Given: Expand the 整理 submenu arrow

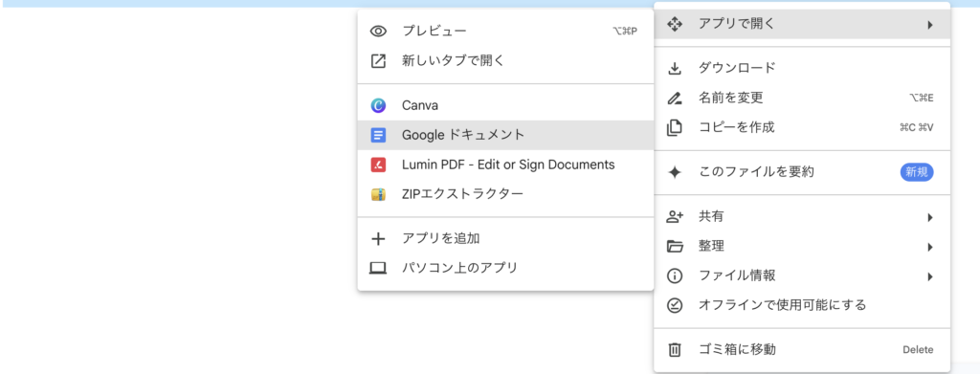Looking at the screenshot, I should 930,247.
